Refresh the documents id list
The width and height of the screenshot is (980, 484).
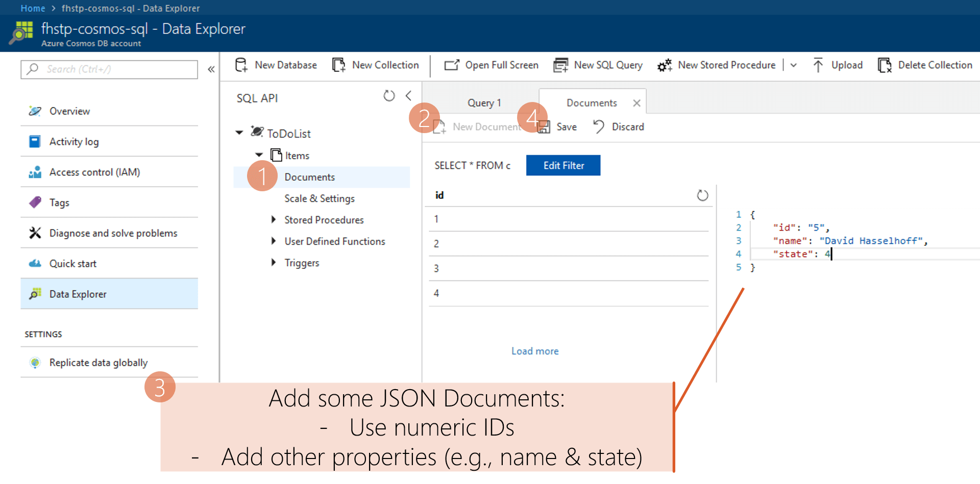pyautogui.click(x=702, y=195)
